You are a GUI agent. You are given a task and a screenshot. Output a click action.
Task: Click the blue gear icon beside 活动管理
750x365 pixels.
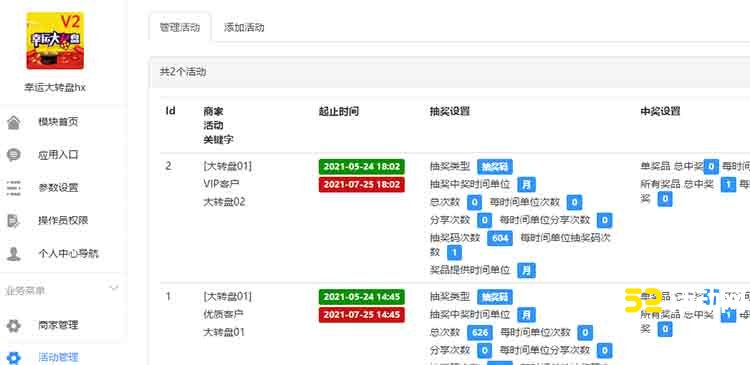pyautogui.click(x=13, y=358)
